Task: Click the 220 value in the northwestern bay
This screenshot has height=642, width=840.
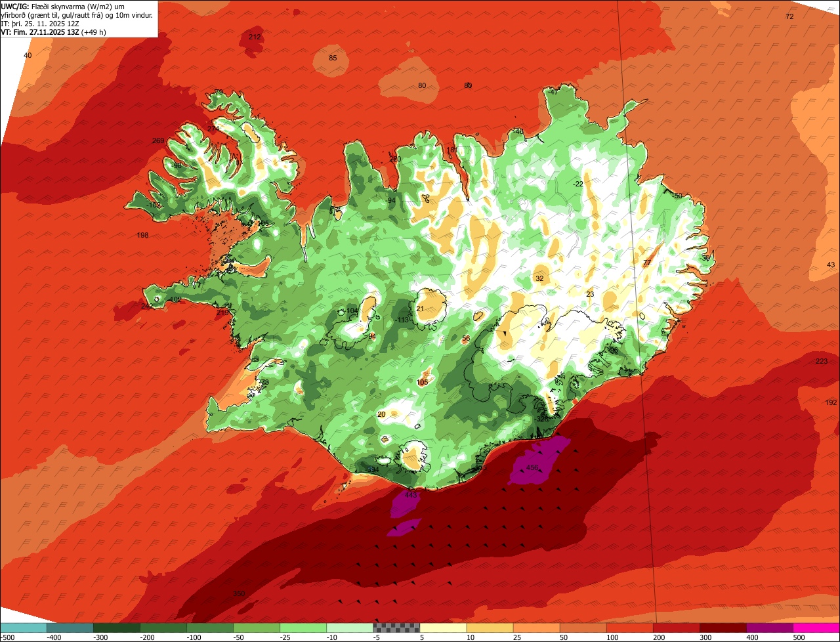Action: (394, 159)
